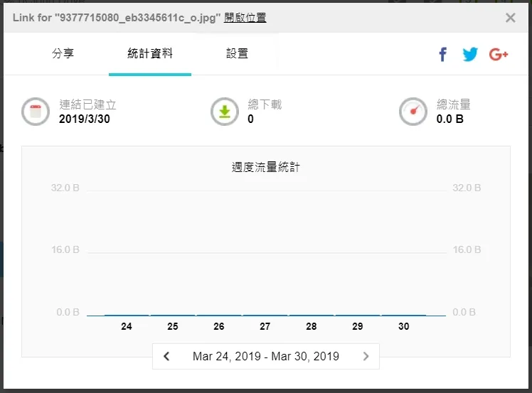Go to previous week in chart
The height and width of the screenshot is (393, 532).
[166, 356]
